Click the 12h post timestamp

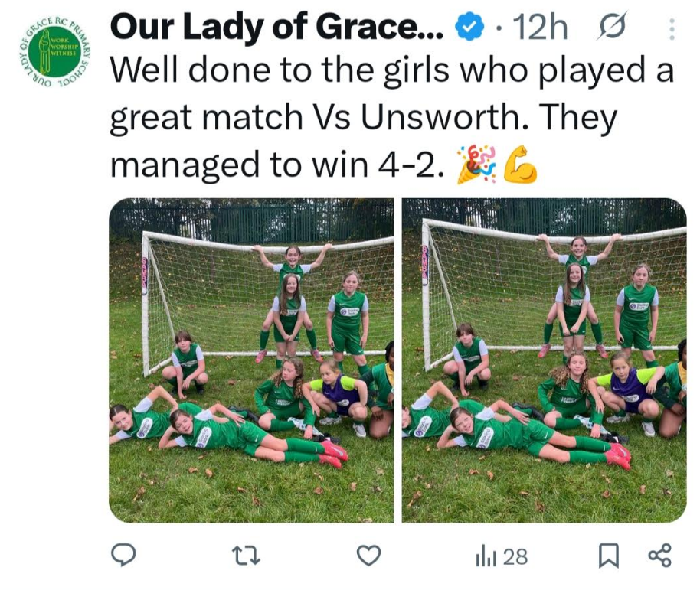pyautogui.click(x=541, y=28)
